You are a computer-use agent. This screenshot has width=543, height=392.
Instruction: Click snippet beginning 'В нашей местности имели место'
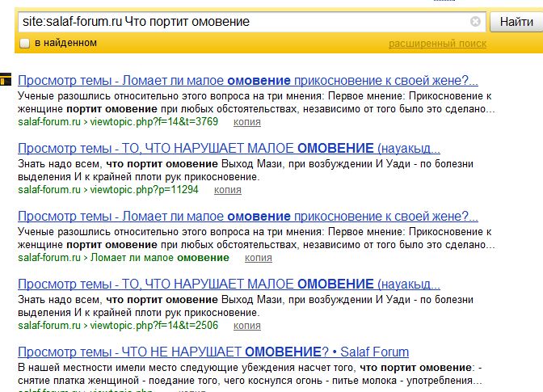(250, 368)
